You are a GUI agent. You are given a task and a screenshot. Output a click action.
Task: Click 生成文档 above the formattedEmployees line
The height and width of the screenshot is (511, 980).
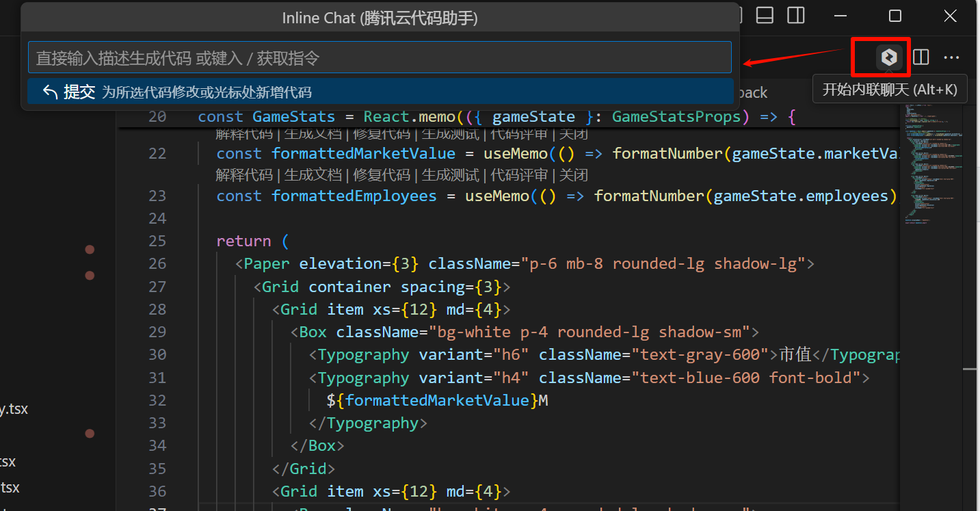pyautogui.click(x=313, y=175)
